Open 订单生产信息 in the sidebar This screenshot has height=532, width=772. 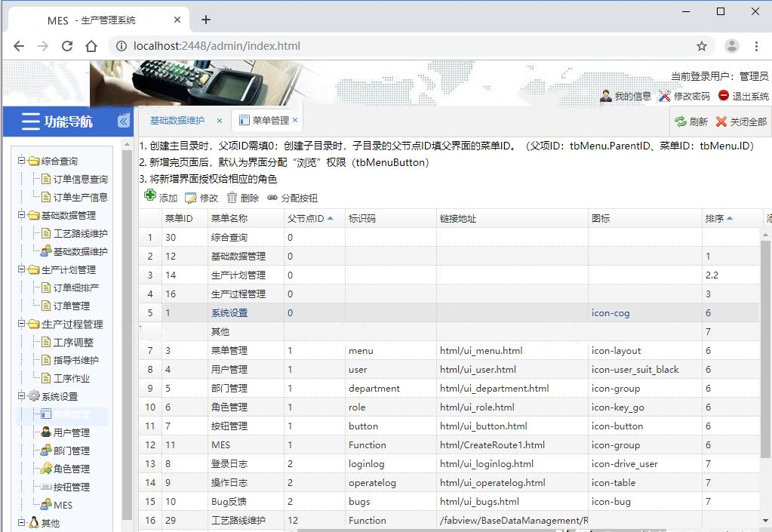[x=80, y=198]
